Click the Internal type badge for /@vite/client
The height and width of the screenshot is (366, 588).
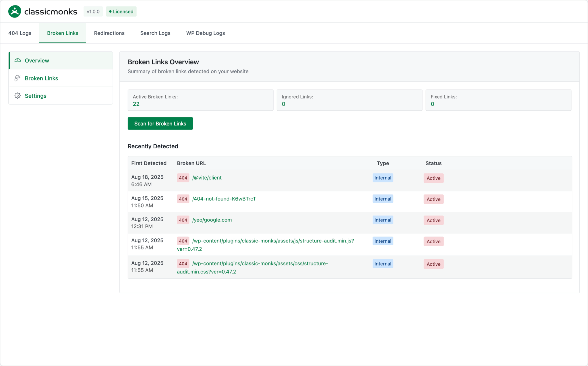coord(383,178)
